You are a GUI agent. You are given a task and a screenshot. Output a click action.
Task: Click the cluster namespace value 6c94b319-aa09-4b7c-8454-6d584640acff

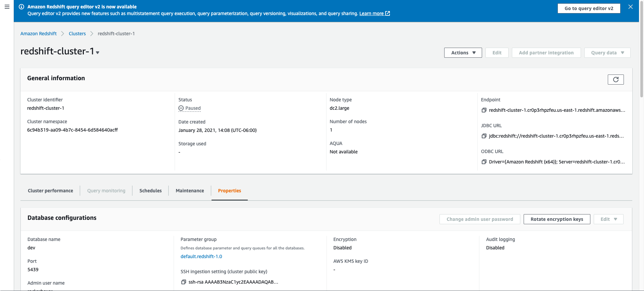[72, 130]
